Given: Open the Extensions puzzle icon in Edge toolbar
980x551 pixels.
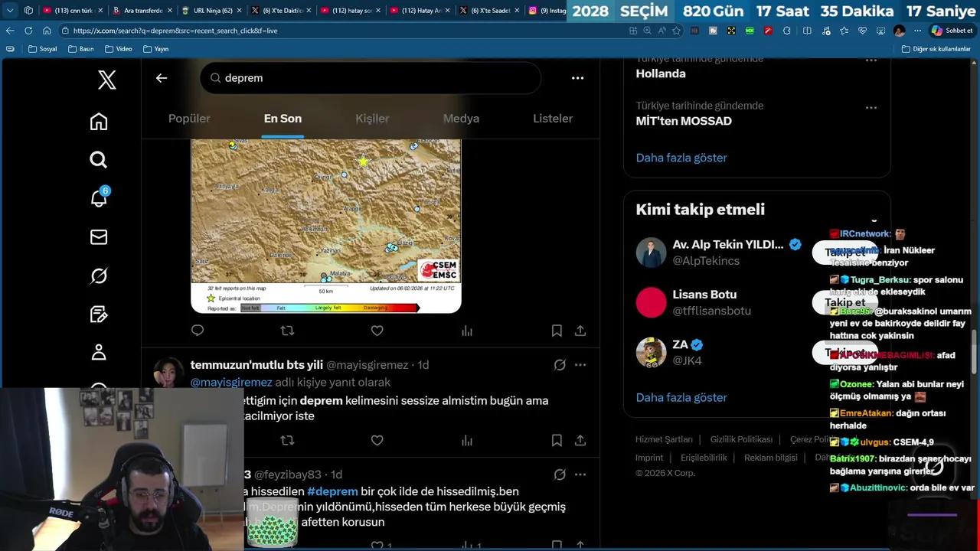Looking at the screenshot, I should 789,31.
